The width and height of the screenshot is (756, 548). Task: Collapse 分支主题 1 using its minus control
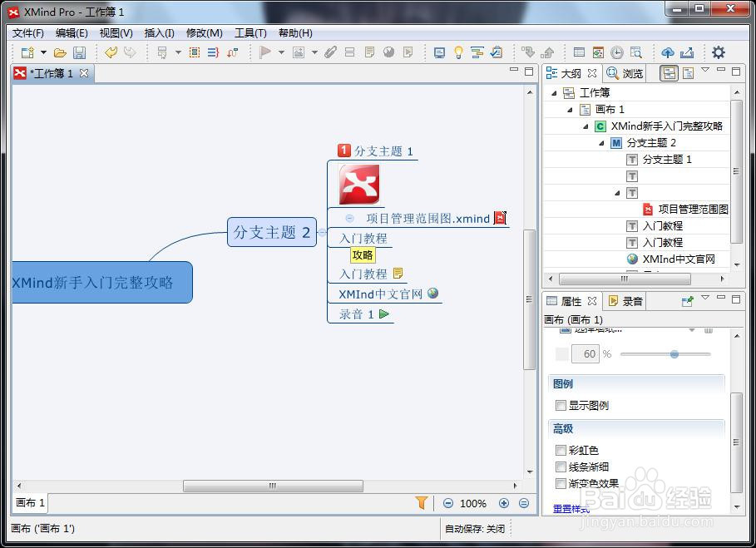click(348, 218)
